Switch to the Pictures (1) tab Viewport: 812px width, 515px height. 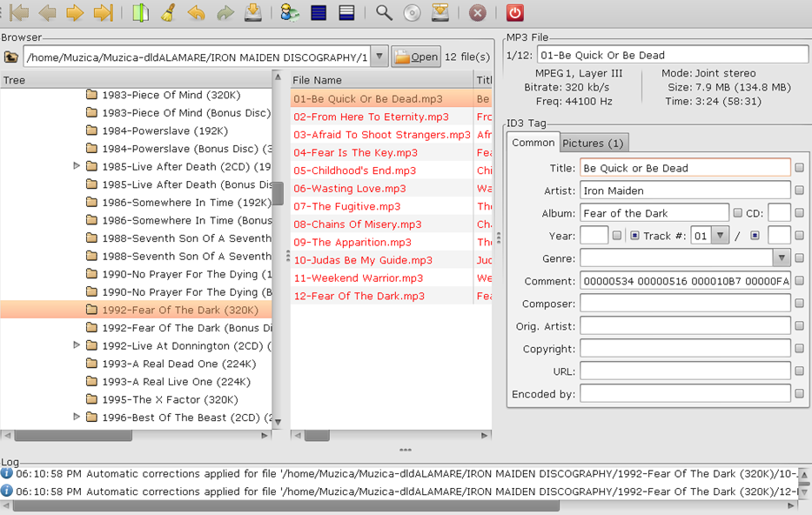[x=594, y=143]
